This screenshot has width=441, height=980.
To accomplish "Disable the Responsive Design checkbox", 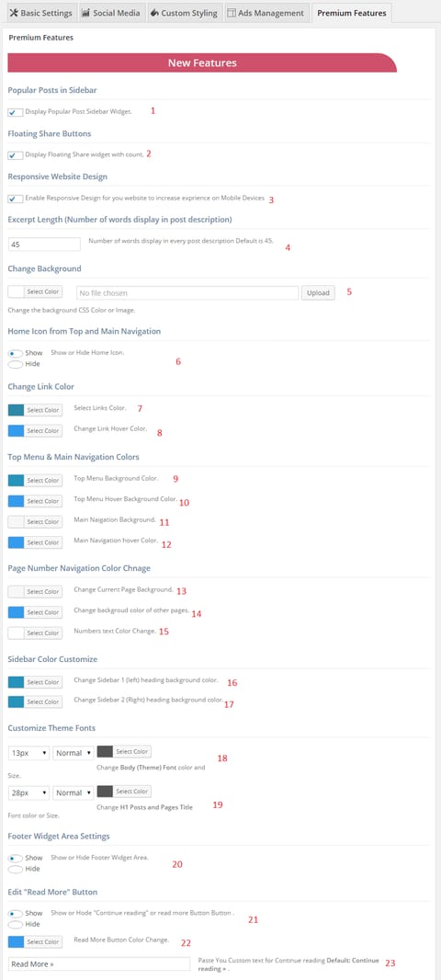I will pyautogui.click(x=16, y=199).
